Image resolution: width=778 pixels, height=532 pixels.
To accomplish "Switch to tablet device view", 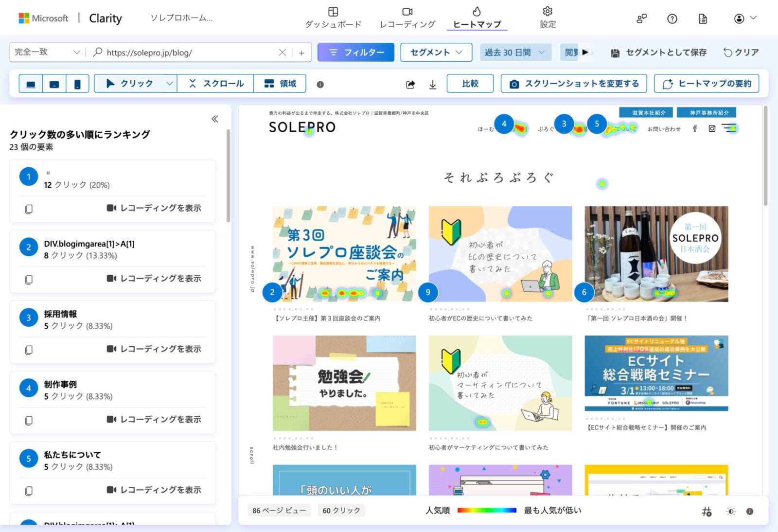I will pos(54,84).
